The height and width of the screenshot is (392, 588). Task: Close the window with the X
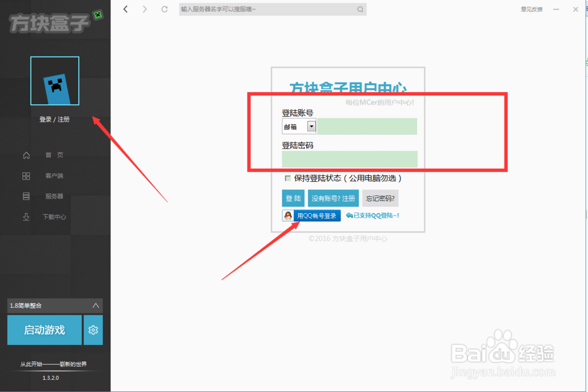click(x=576, y=9)
